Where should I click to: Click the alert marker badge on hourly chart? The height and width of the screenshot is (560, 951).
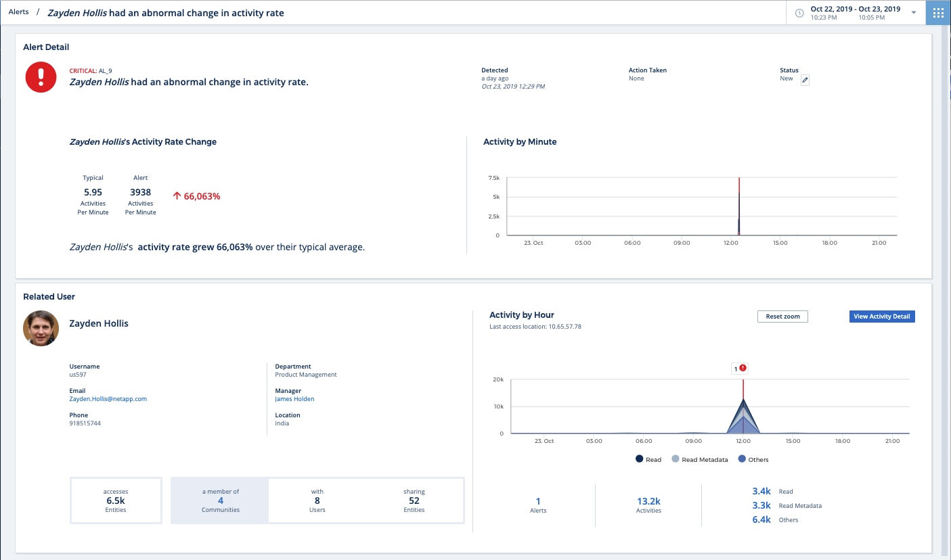(x=740, y=369)
